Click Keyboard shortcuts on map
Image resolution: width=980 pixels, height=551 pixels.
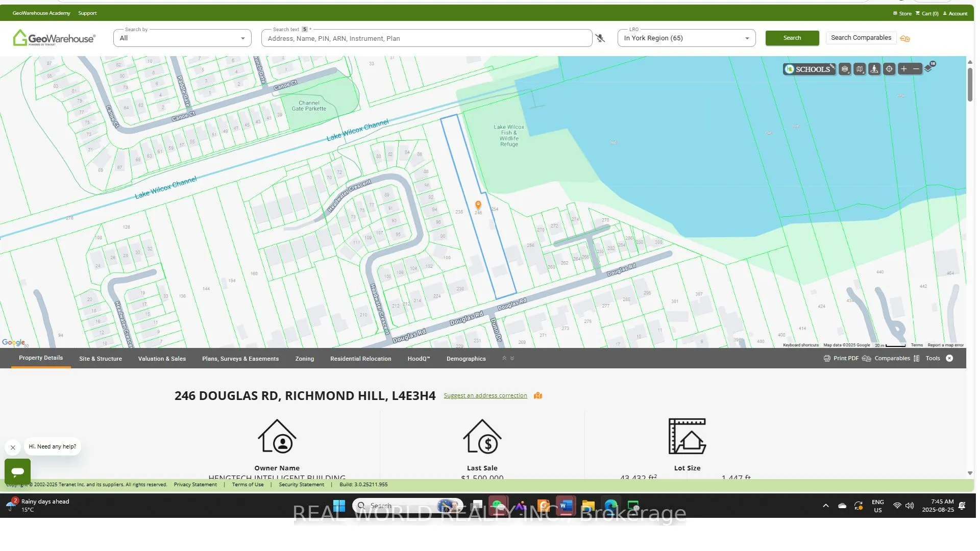[x=800, y=345]
